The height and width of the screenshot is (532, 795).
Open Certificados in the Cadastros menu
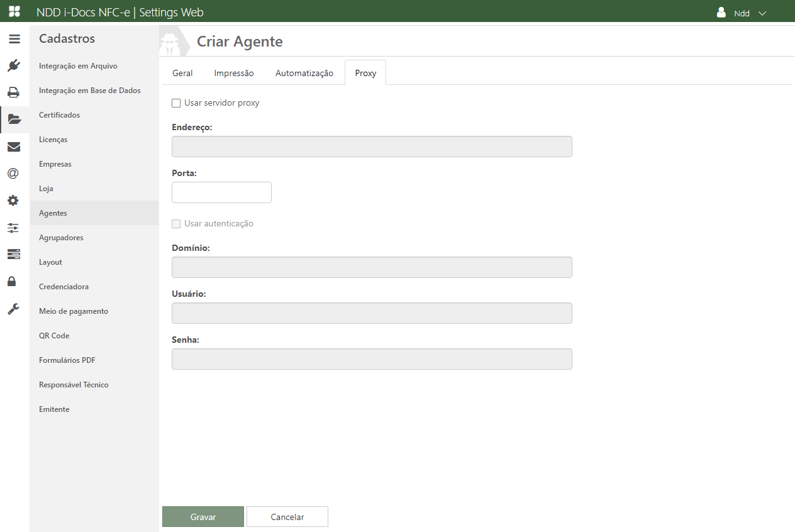60,115
